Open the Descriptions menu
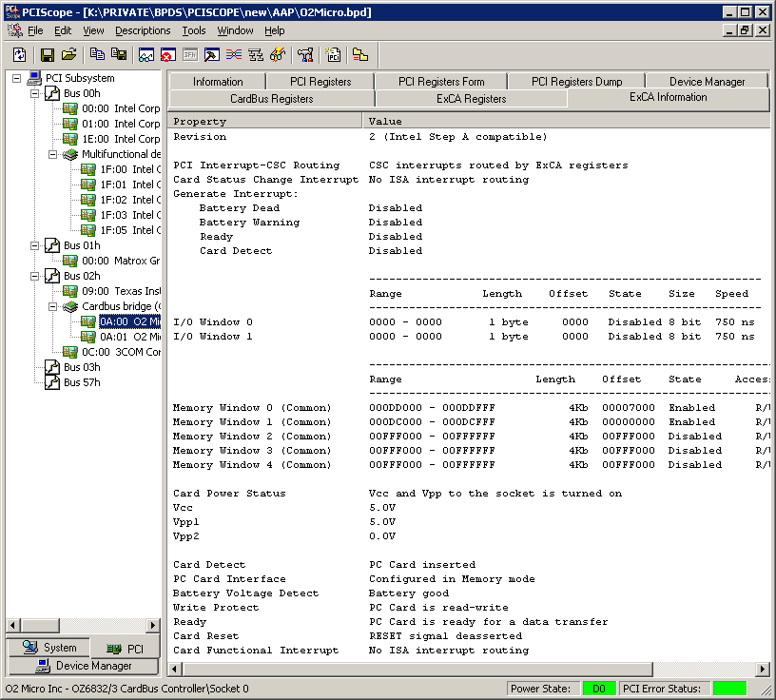This screenshot has height=700, width=776. (x=143, y=30)
